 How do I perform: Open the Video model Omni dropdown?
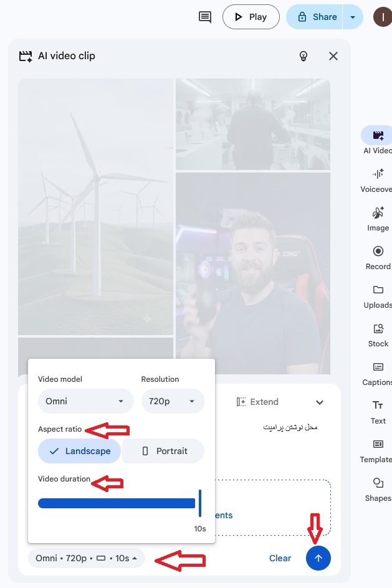coord(86,401)
